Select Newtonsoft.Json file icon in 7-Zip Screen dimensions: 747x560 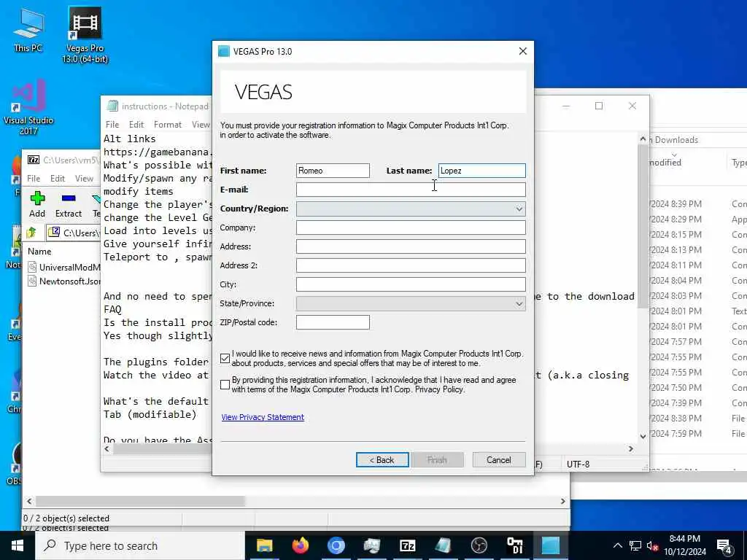[32, 281]
